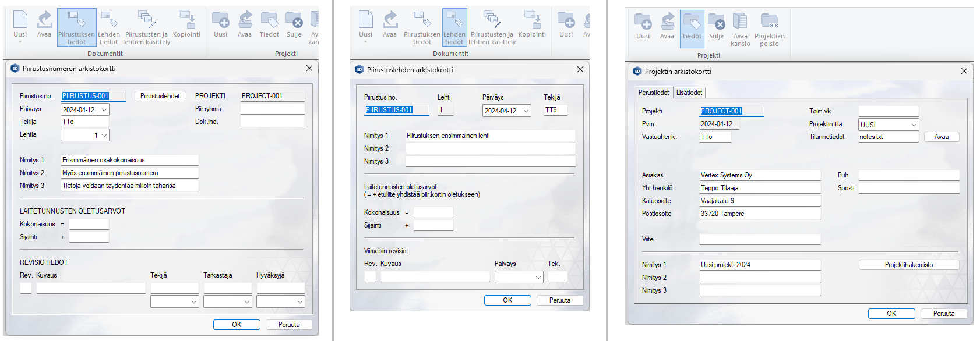Click Projekti Uusi folder icon above Piirustusnumeron dialog
Viewport: 980px width, 341px height.
click(220, 24)
